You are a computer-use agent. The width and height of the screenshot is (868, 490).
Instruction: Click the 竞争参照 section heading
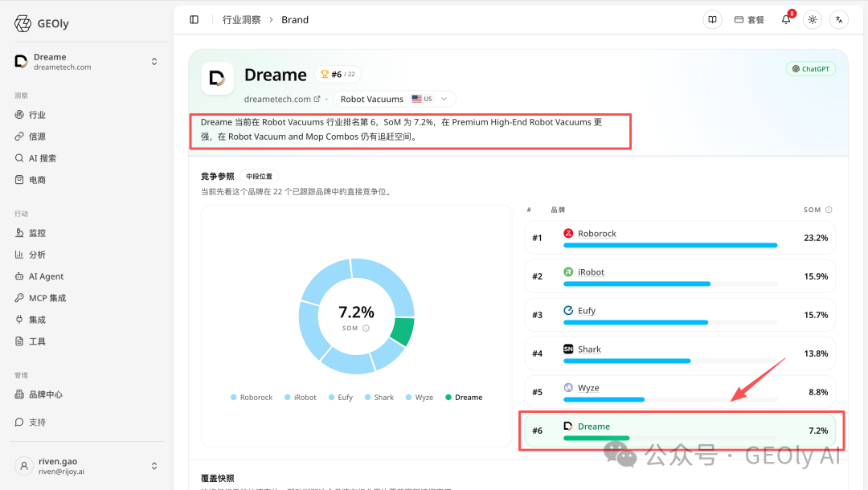(218, 177)
